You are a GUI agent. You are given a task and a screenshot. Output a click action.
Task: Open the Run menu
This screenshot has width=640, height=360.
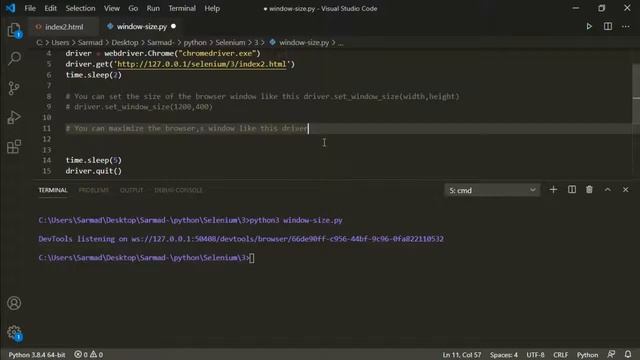pos(153,8)
